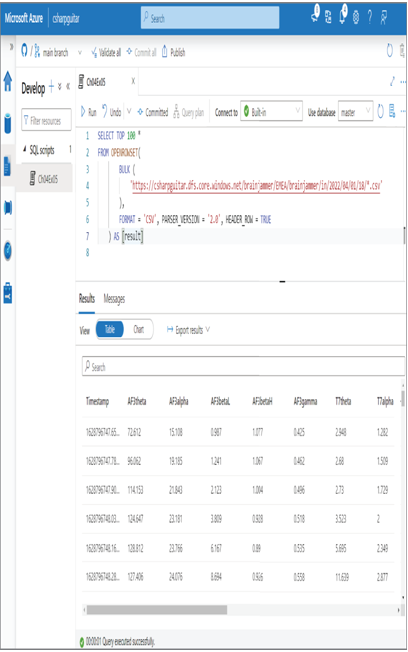Switch results view to Table
The height and width of the screenshot is (652, 408).
110,329
